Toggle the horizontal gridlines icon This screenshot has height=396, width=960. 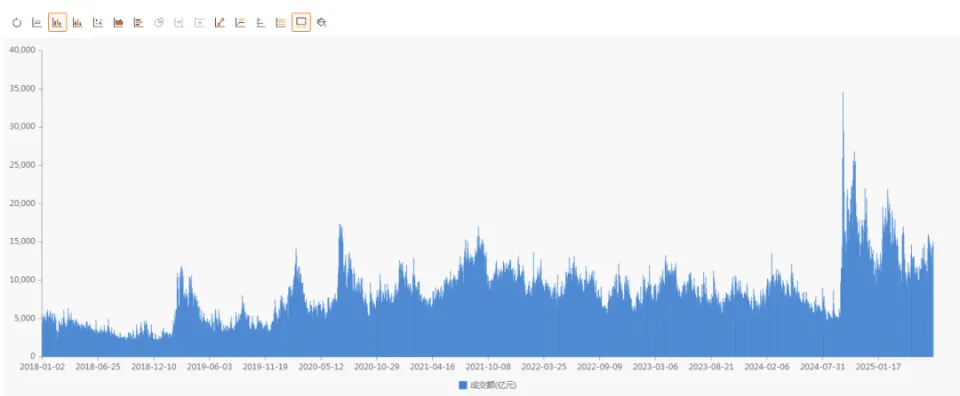point(281,23)
